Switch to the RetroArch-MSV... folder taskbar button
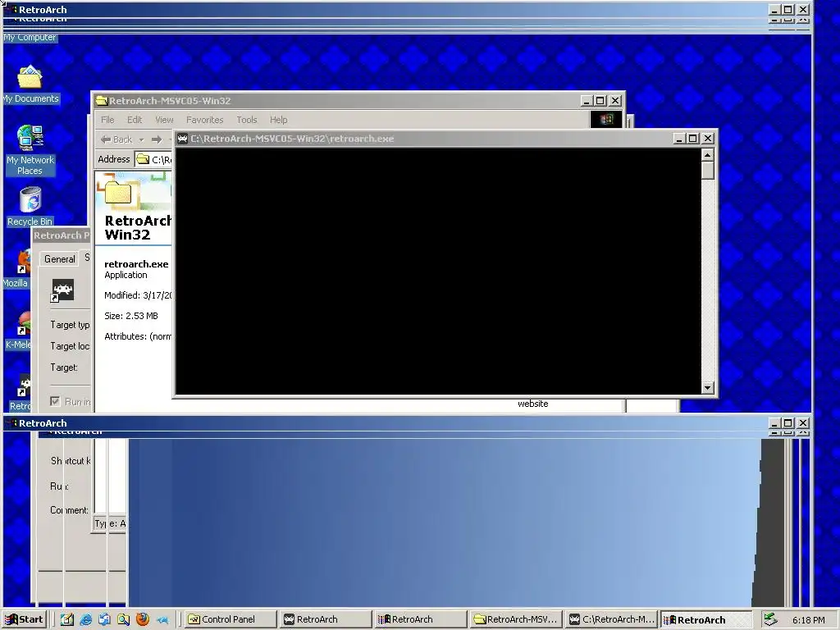Screen dimensions: 840x630 click(517, 619)
